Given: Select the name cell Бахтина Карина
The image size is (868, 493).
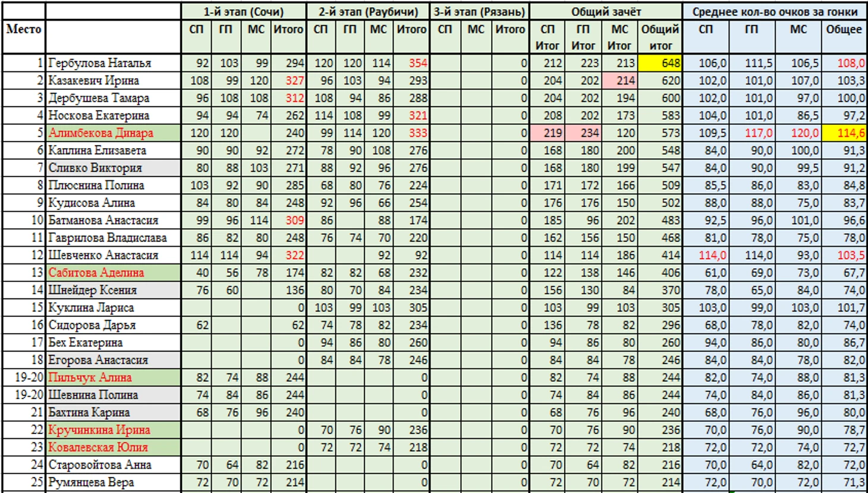Looking at the screenshot, I should pos(113,412).
